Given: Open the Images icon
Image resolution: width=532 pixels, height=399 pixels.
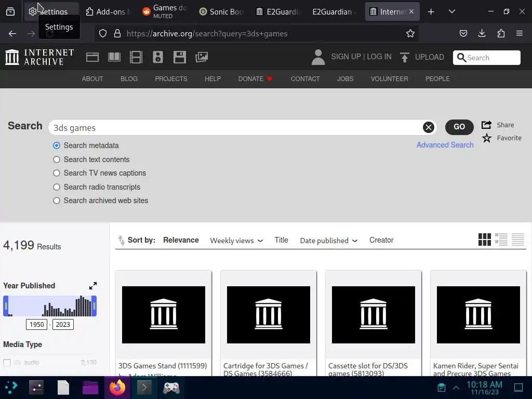Looking at the screenshot, I should (202, 57).
